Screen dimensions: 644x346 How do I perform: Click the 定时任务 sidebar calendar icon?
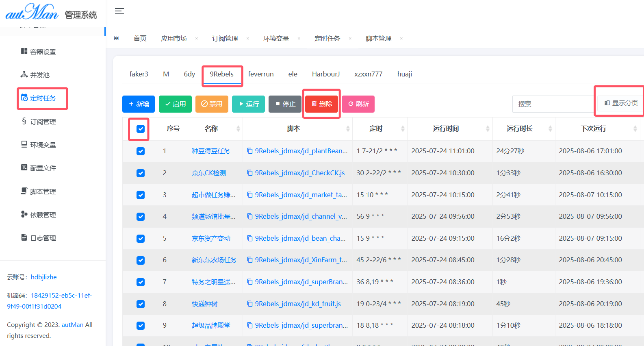coord(24,98)
